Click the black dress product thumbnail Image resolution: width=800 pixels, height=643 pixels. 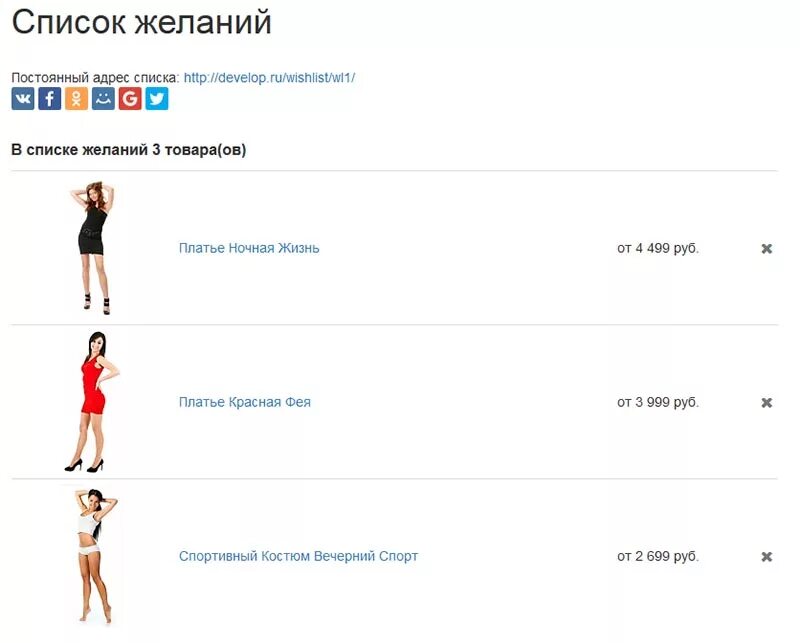pyautogui.click(x=92, y=248)
